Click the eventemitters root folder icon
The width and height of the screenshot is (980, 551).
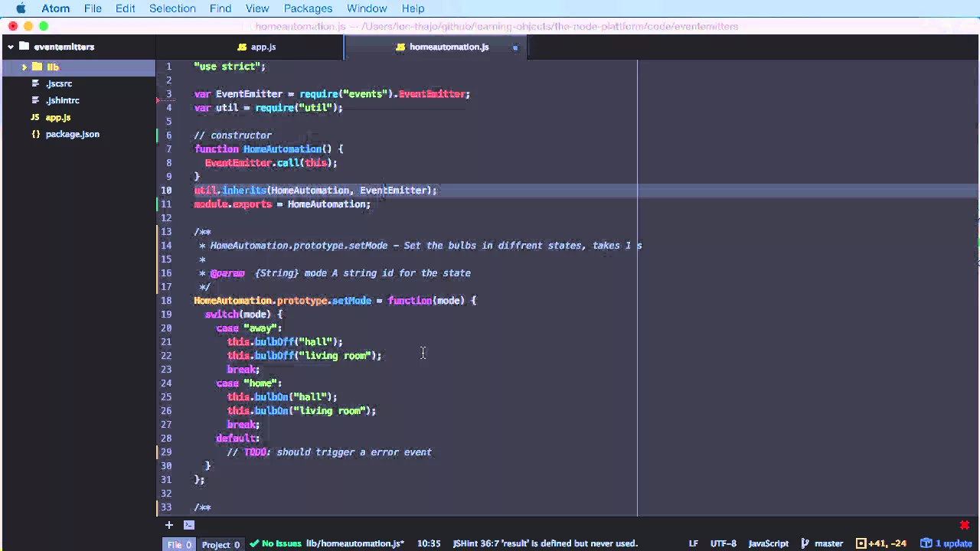(24, 46)
